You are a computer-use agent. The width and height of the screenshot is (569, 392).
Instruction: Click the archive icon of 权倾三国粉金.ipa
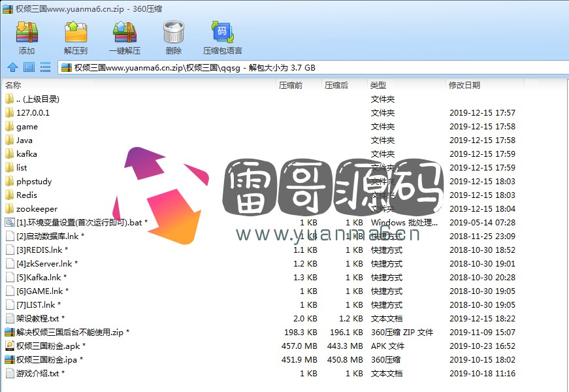tap(10, 360)
